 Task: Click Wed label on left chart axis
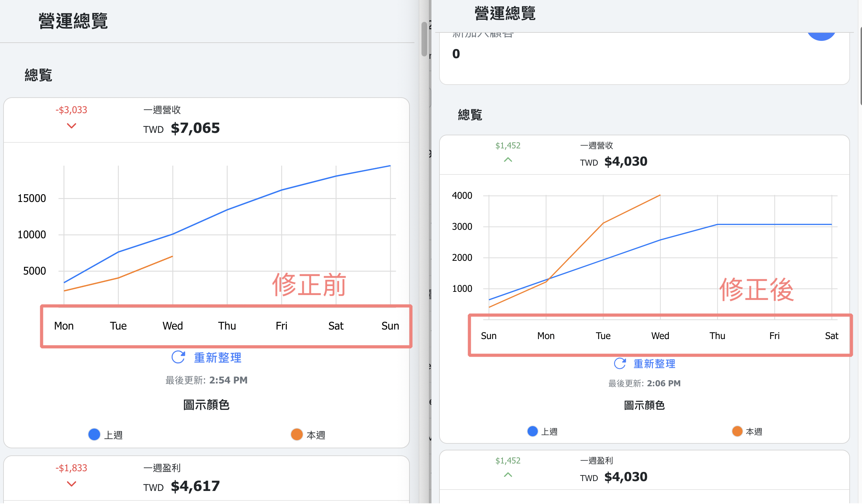[173, 326]
